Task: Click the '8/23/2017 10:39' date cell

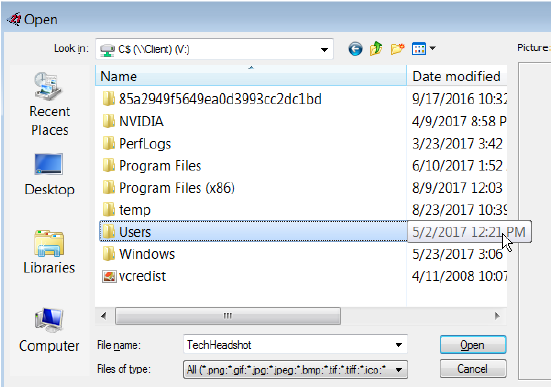Action: [459, 210]
